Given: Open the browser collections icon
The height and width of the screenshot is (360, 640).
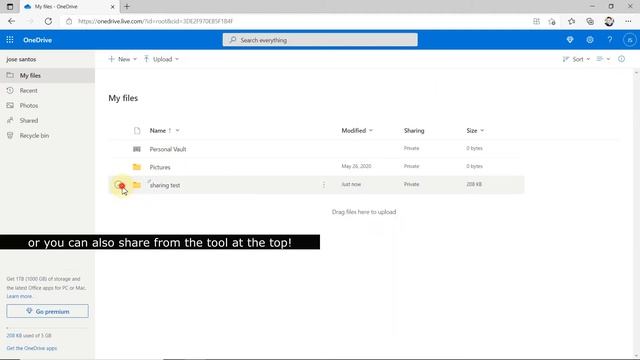Looking at the screenshot, I should click(590, 21).
